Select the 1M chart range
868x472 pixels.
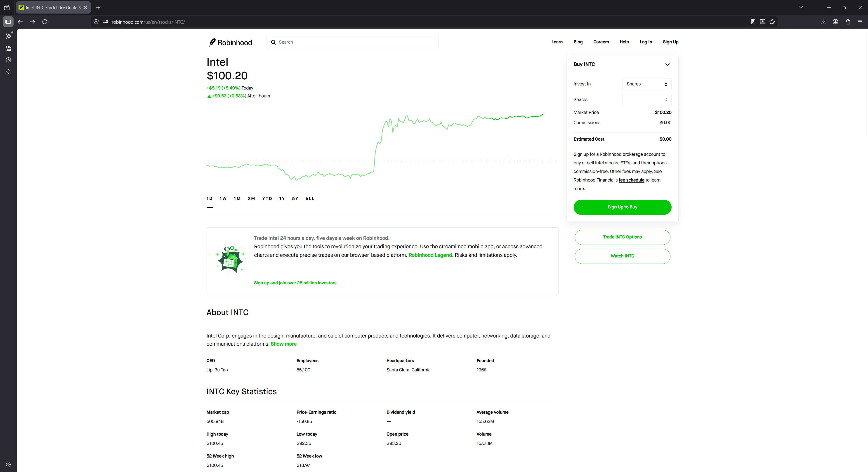click(x=237, y=198)
